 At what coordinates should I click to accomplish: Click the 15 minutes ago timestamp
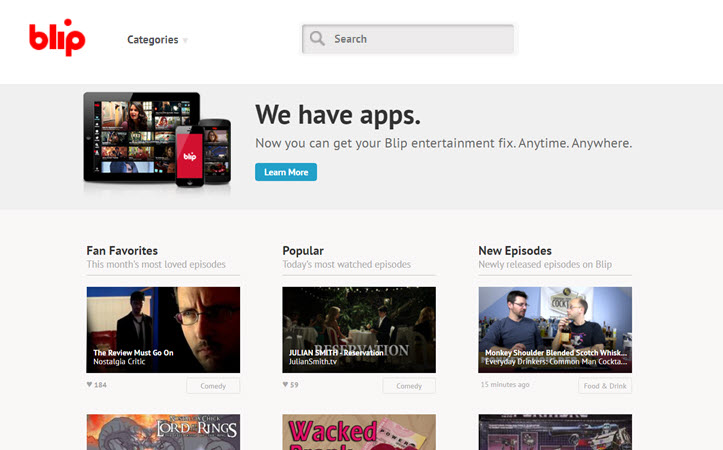[505, 385]
